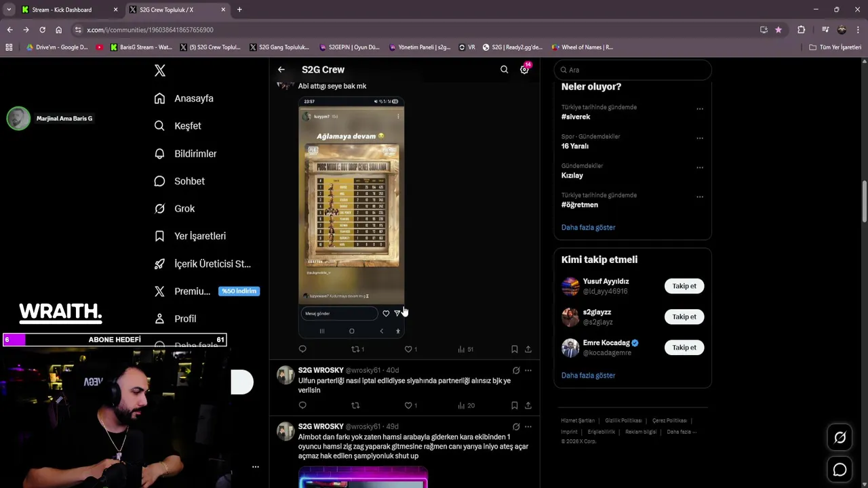Like the Ulfun parterliği post
The image size is (868, 488).
tap(411, 405)
